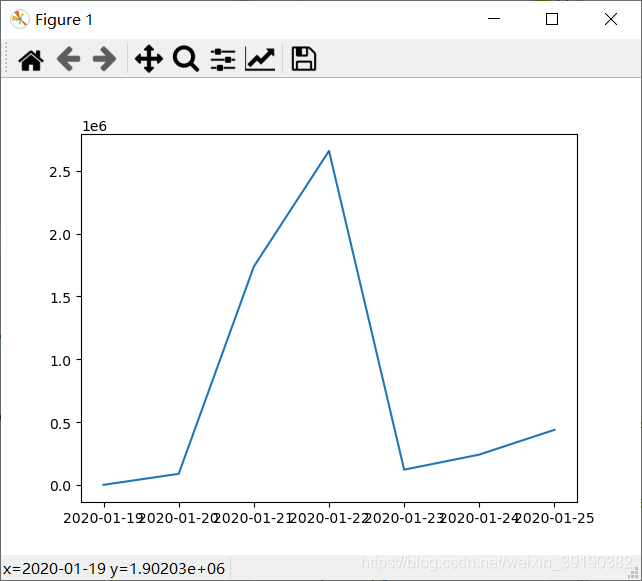Close the Figure 1 window
Viewport: 642px width, 581px height.
pos(610,19)
